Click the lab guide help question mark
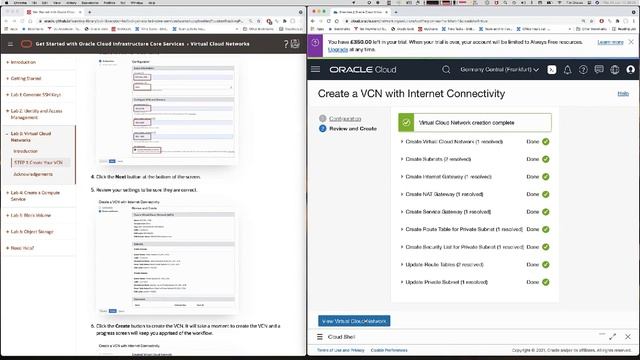 point(286,44)
